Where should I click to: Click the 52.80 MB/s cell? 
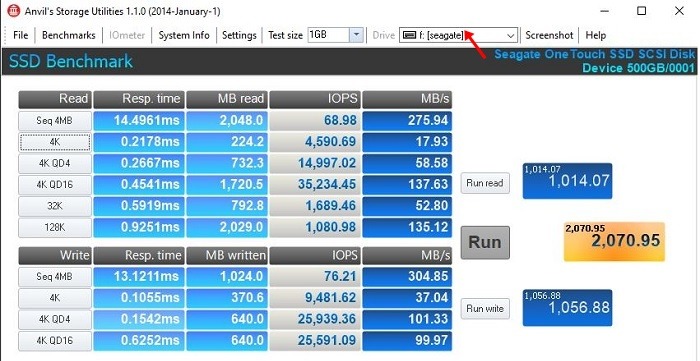tap(407, 206)
